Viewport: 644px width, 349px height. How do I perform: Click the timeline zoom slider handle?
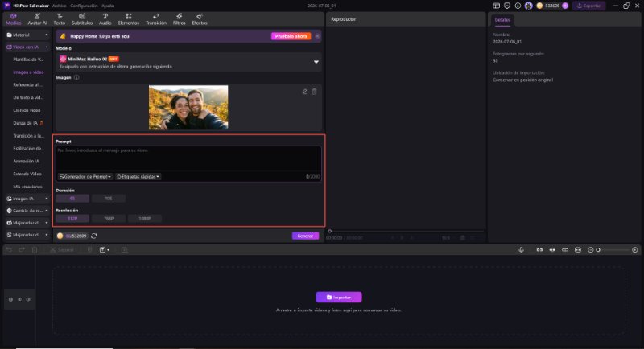(598, 250)
